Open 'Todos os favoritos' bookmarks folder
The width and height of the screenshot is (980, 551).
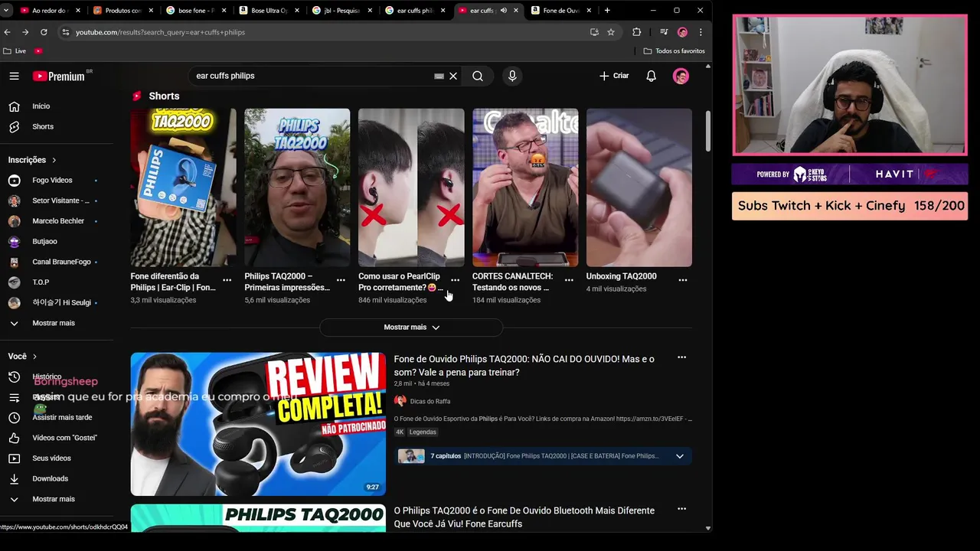pyautogui.click(x=675, y=51)
